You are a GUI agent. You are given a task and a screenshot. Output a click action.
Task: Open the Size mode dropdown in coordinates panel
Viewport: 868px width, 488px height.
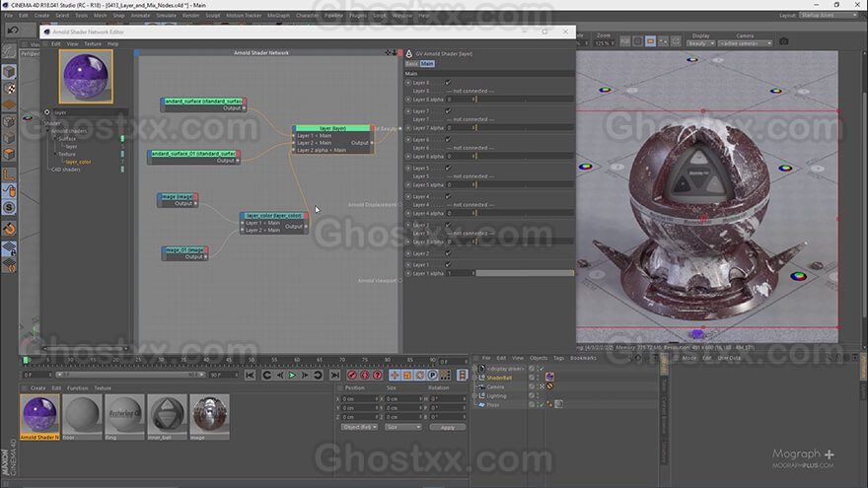tap(403, 427)
